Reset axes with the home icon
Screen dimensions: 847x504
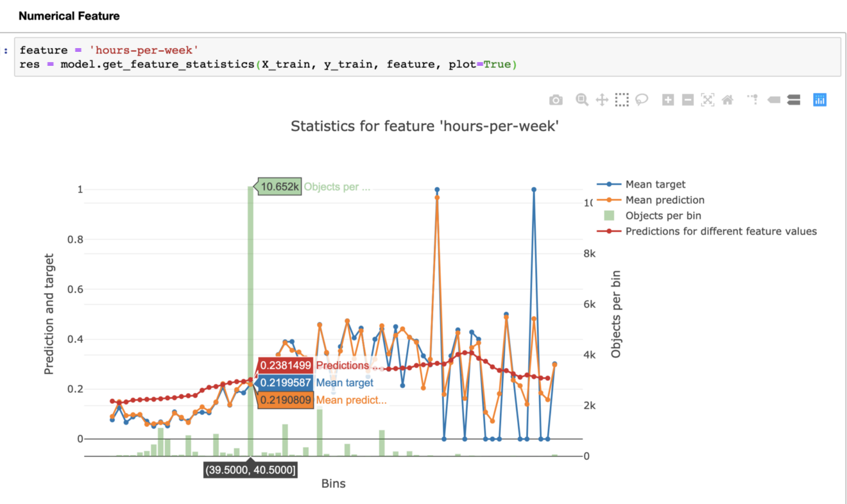[x=728, y=100]
